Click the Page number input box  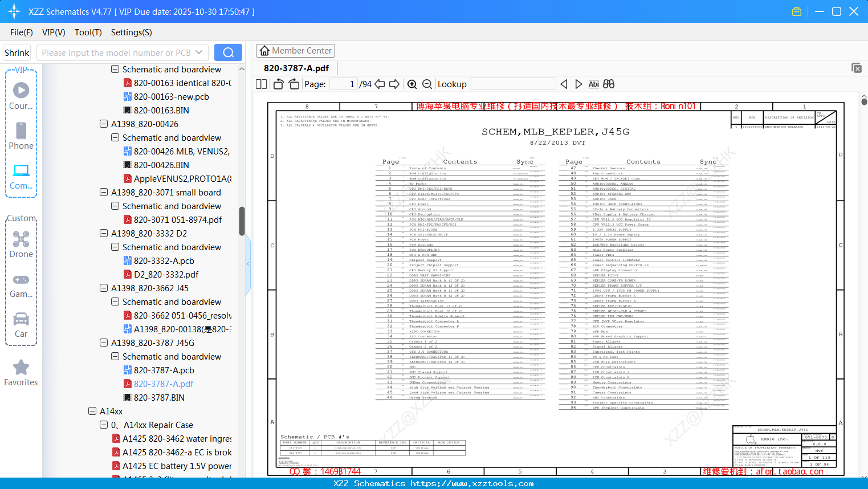[343, 84]
